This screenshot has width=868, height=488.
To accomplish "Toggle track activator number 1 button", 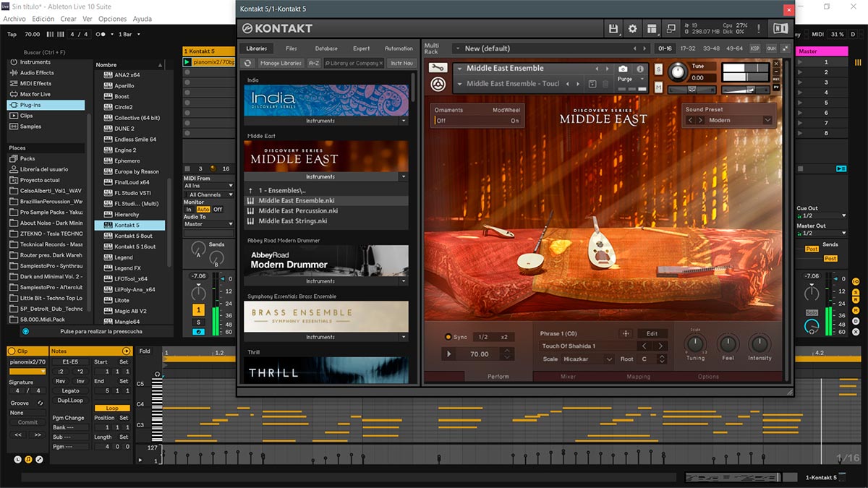I will [x=198, y=309].
